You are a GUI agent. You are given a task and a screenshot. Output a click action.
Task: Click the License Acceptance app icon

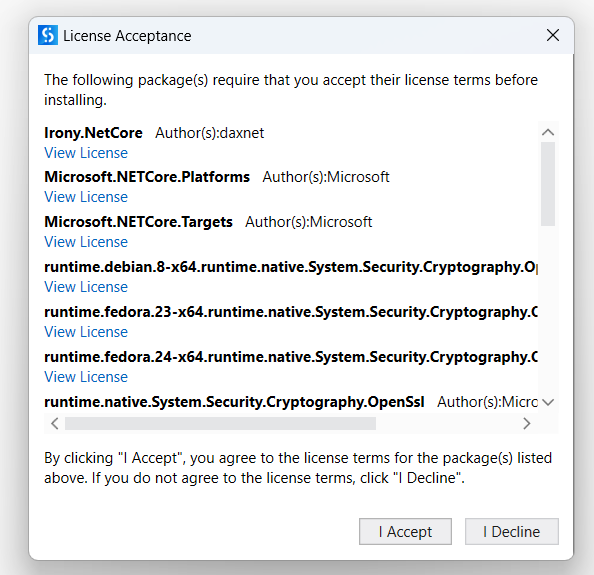(48, 35)
